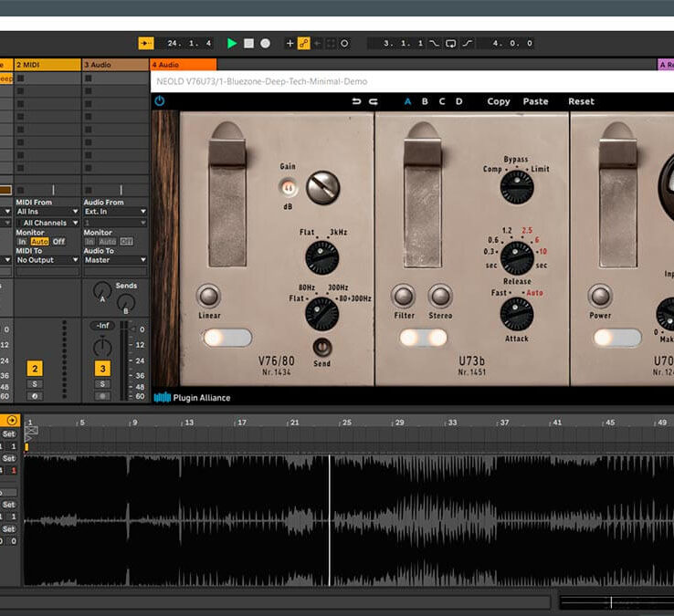The height and width of the screenshot is (616, 674).
Task: Click the Paste button in plugin toolbar
Action: point(535,101)
